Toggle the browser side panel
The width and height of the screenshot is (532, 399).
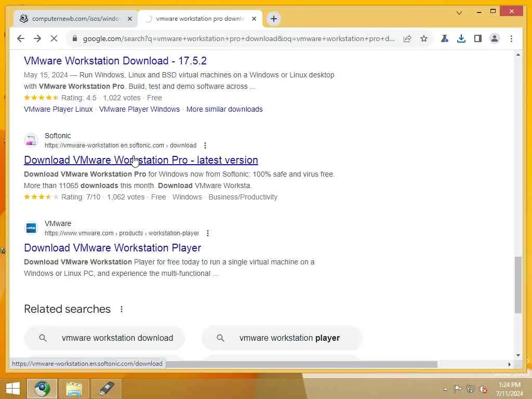(x=478, y=38)
